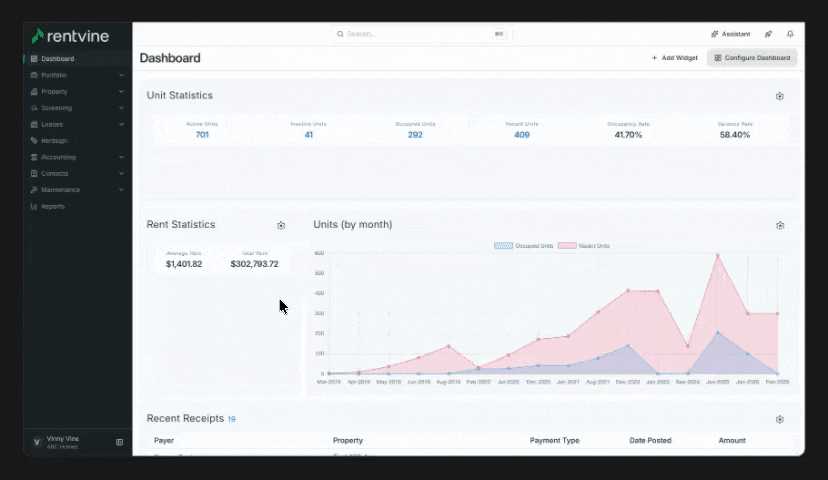
Task: Focus the Search input field
Action: (x=418, y=34)
